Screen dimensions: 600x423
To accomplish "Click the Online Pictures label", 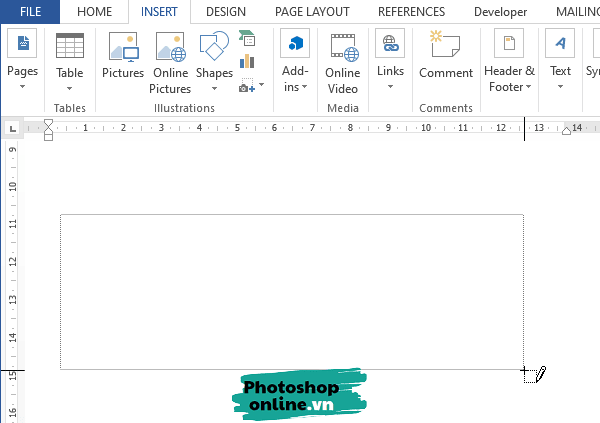I will [170, 81].
